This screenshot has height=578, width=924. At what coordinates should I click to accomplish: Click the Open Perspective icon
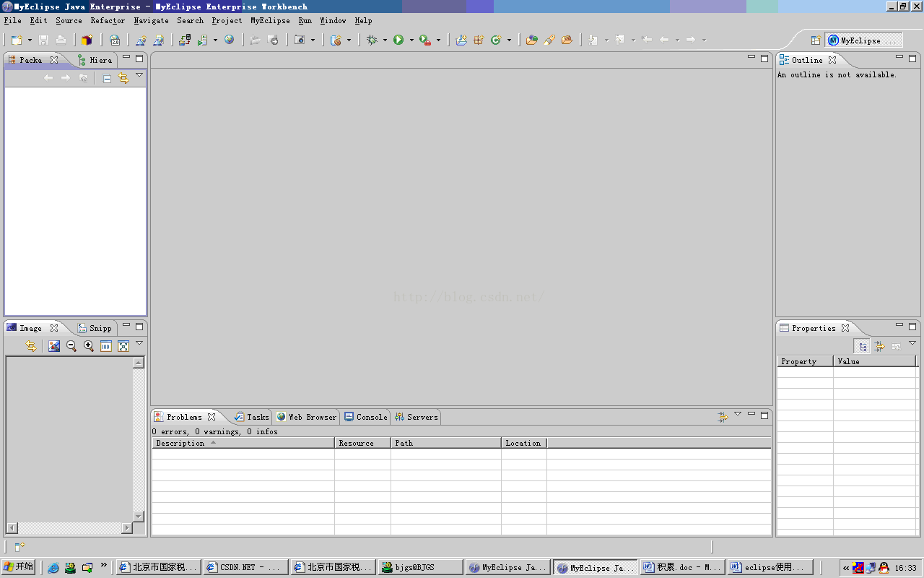pos(816,40)
